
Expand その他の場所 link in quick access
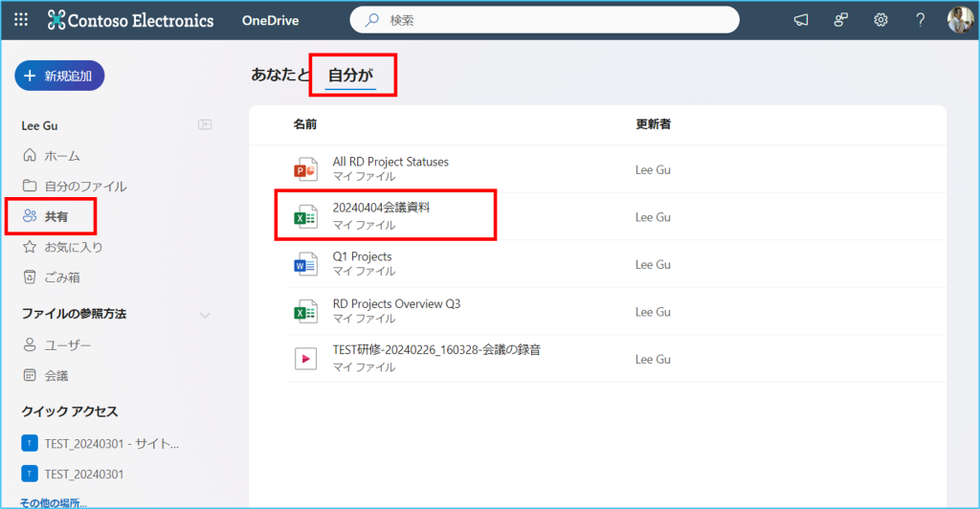(53, 502)
